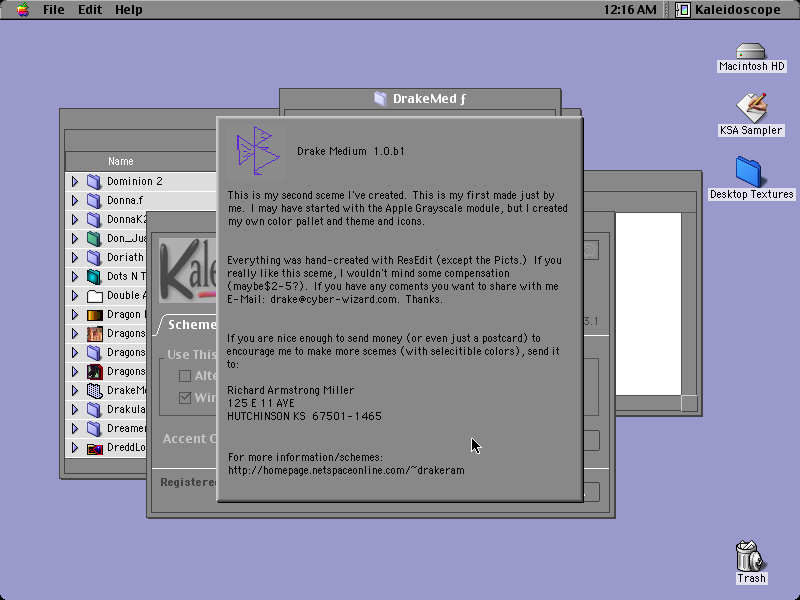The height and width of the screenshot is (600, 800).
Task: Expand the Double A folder row
Action: pyautogui.click(x=74, y=295)
